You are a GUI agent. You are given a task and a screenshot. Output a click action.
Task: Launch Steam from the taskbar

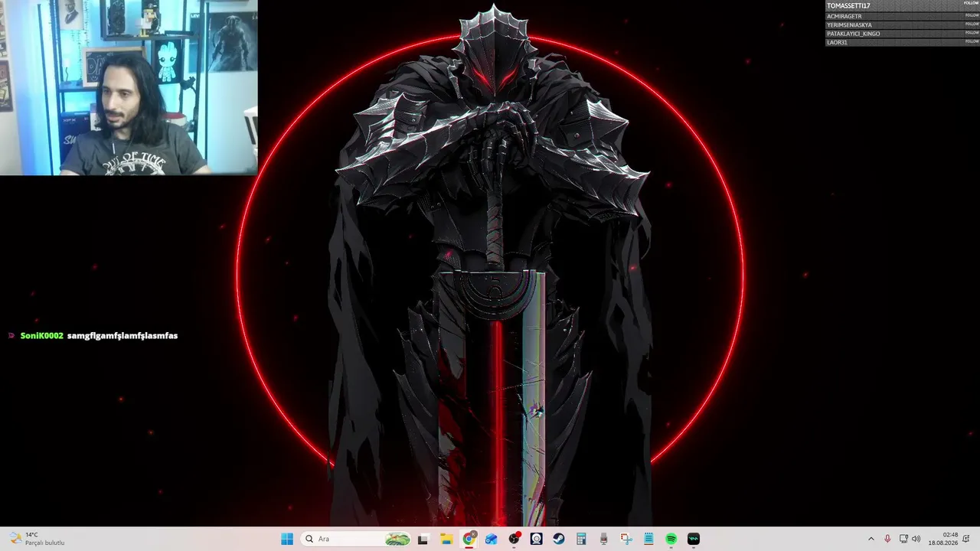pyautogui.click(x=559, y=539)
